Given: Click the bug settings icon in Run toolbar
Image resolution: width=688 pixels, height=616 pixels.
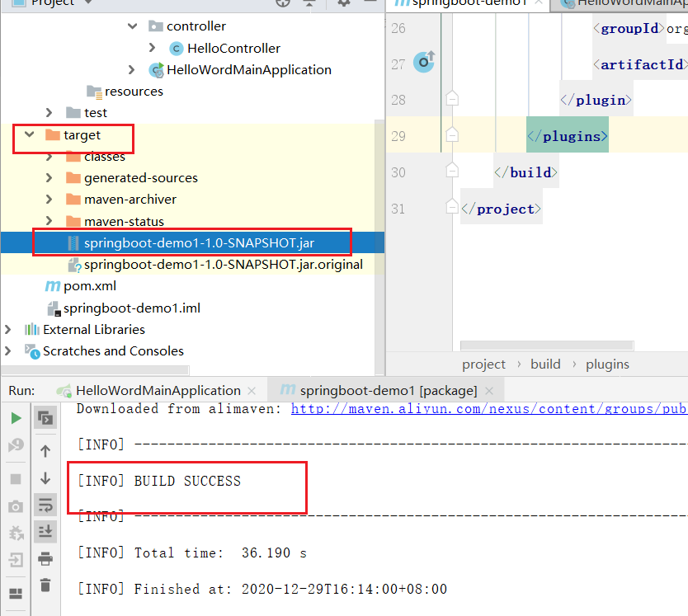Looking at the screenshot, I should pyautogui.click(x=16, y=533).
